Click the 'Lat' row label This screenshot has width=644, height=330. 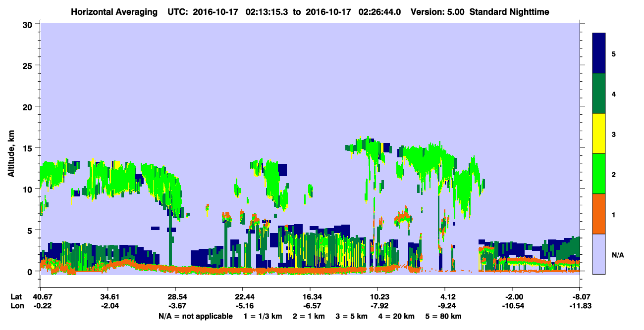(16, 296)
